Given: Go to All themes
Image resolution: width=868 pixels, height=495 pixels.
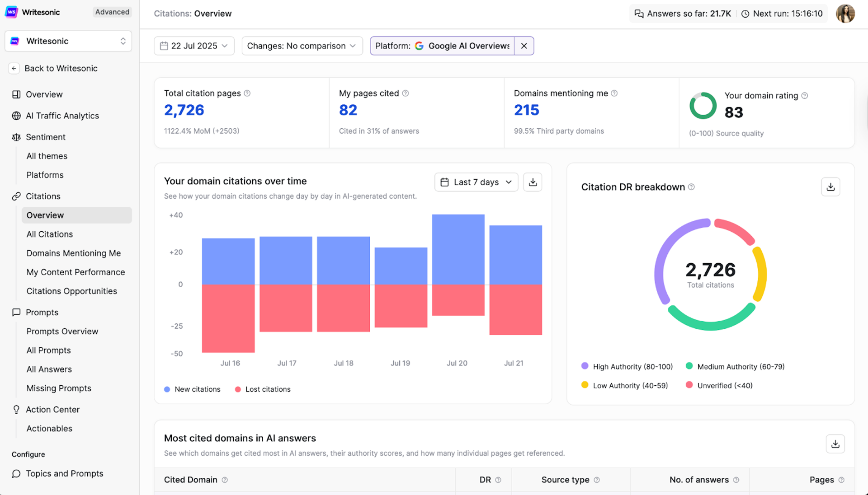Looking at the screenshot, I should click(47, 156).
